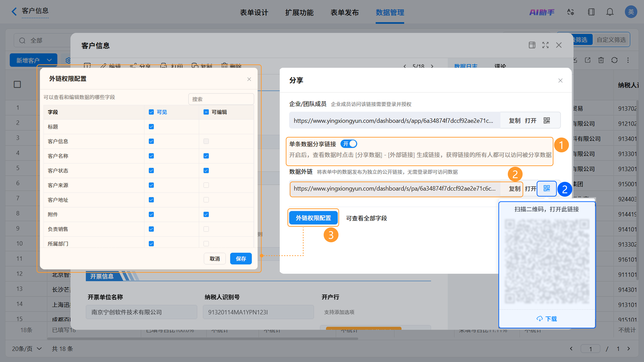Screen dimensions: 644x362
Task: Switch to 数据管理 tab
Action: click(390, 13)
